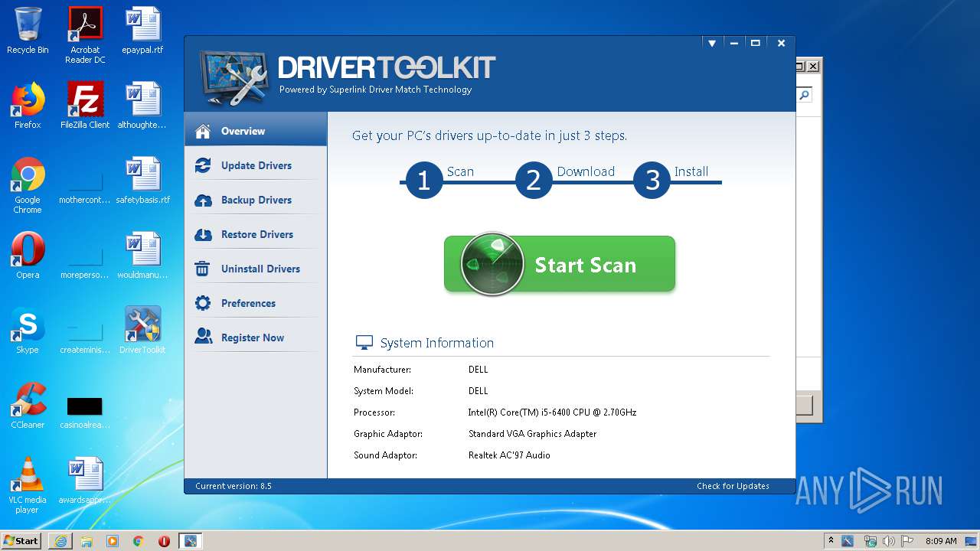Switch to the Overview section

tap(256, 131)
